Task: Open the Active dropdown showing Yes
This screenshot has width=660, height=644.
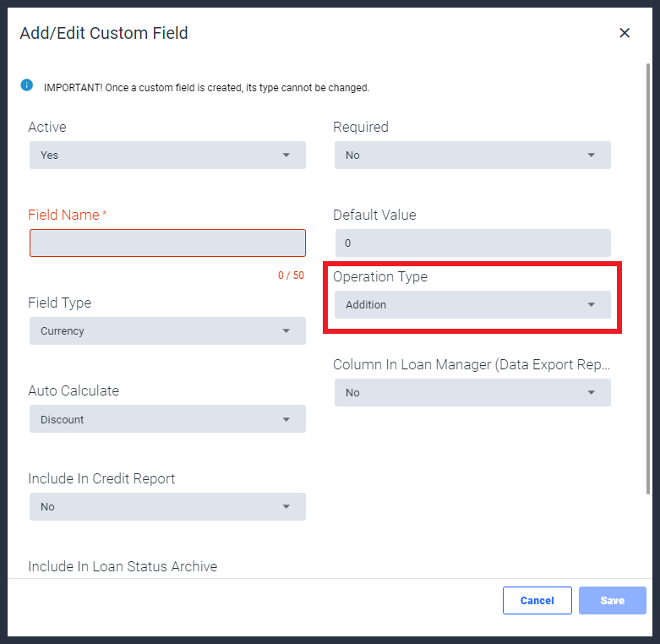Action: 167,155
